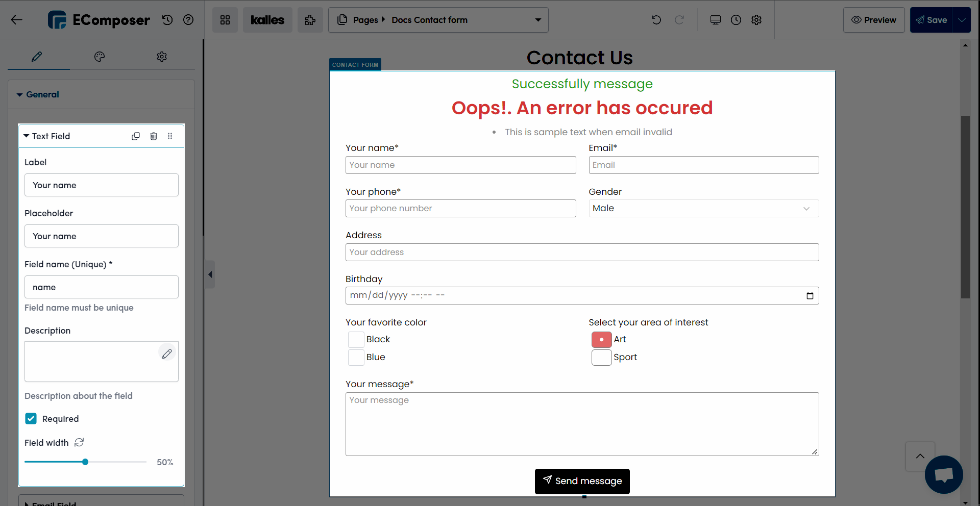Click the Preview button
The width and height of the screenshot is (980, 506).
(x=874, y=20)
